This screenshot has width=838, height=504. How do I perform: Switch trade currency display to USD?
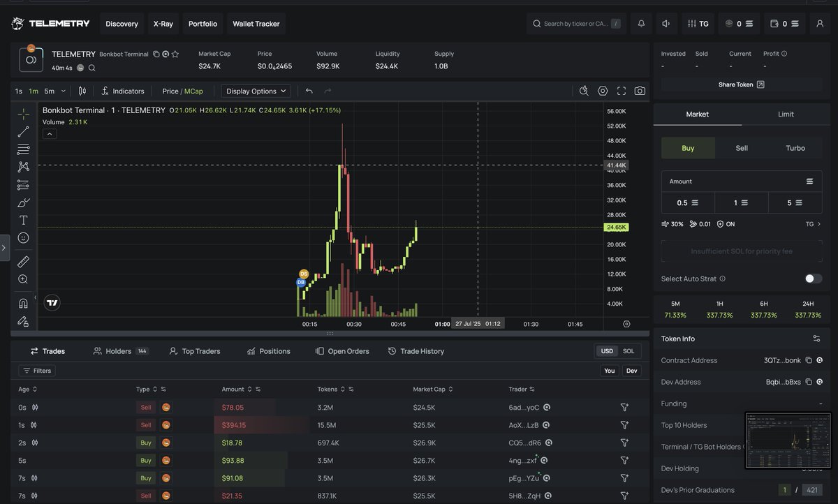pos(607,351)
